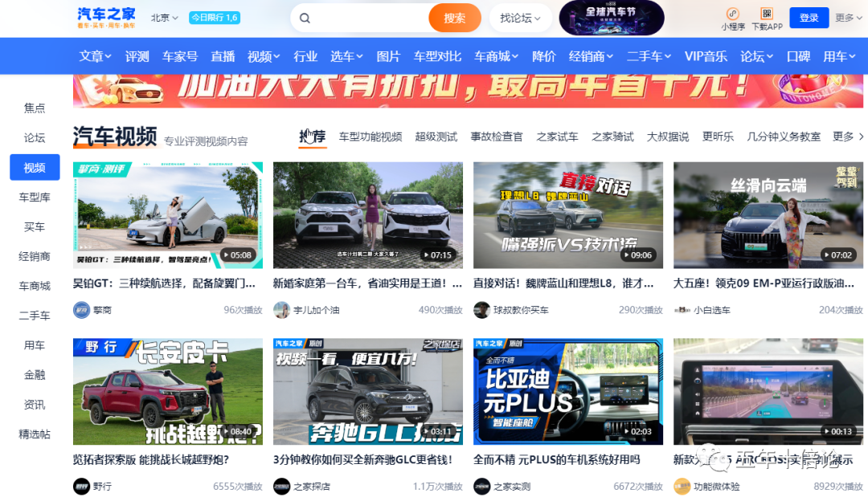This screenshot has height=497, width=868.
Task: Open the 找论坛 dropdown
Action: click(520, 18)
